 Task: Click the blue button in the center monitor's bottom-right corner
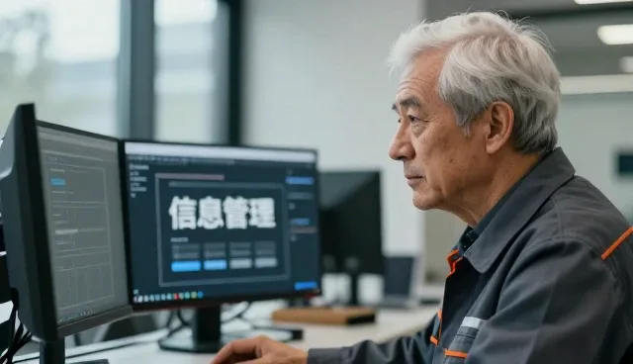pos(306,286)
